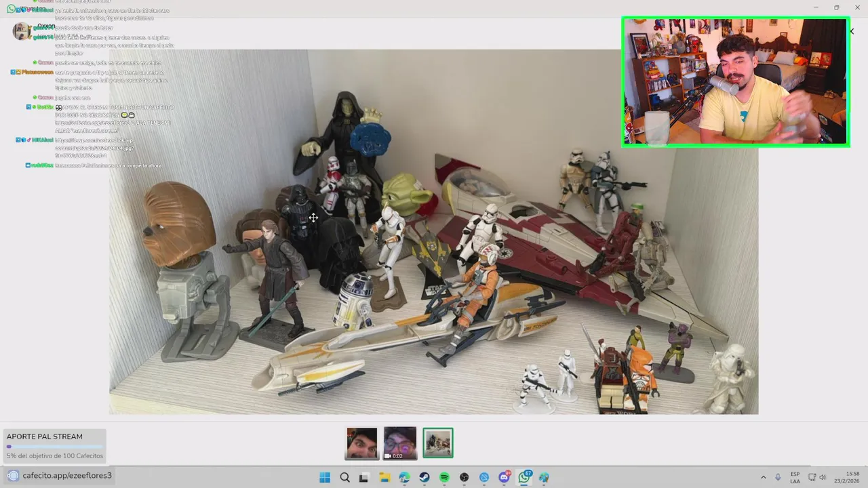Open Task View from the taskbar
Screen dimensions: 868x488
(363, 477)
